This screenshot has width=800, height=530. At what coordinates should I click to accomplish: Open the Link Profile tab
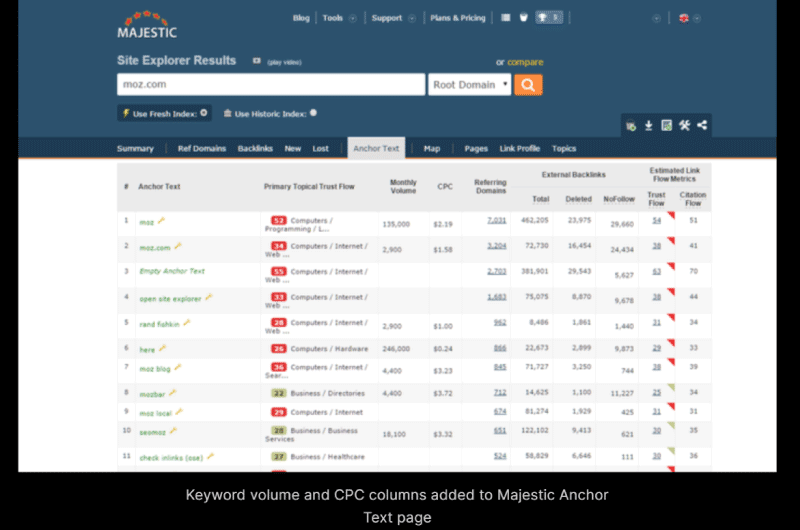tap(519, 148)
